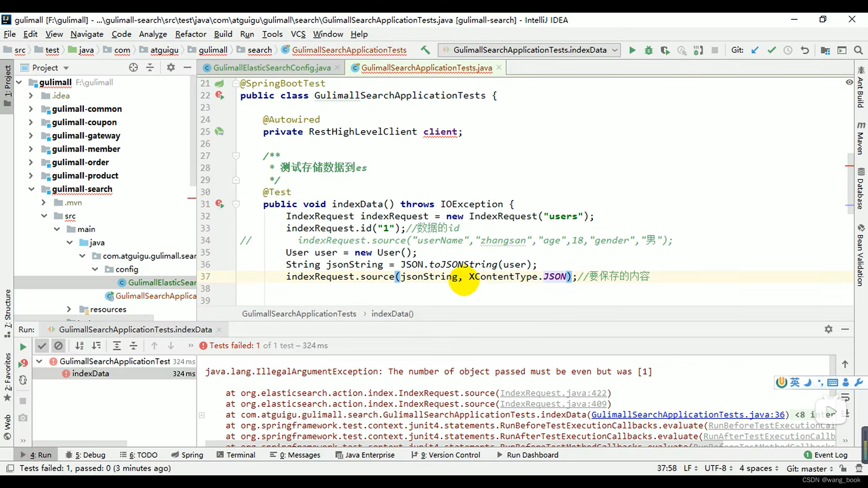Click the Git checkmark commit icon
Screen dimensions: 868x488
coord(771,50)
